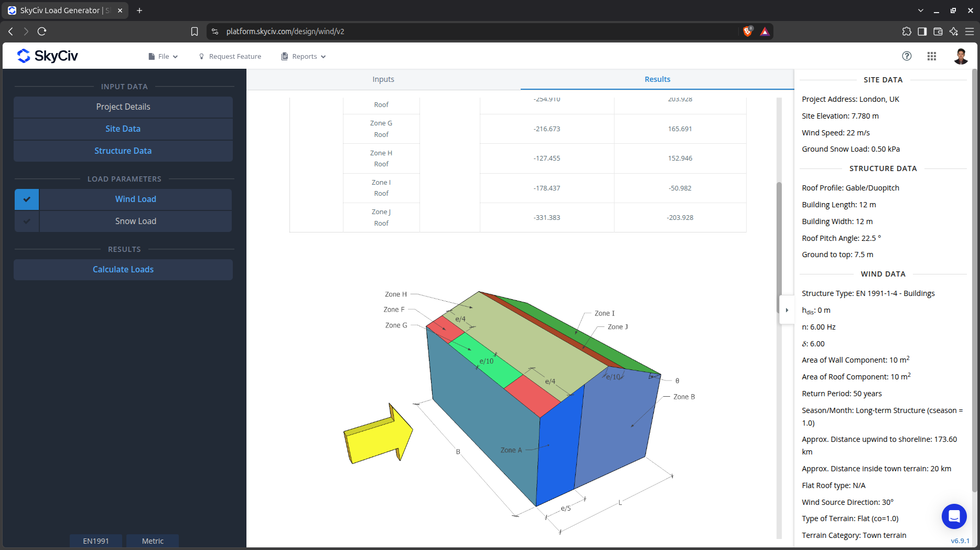Collapse the right summary panel arrow

[x=787, y=310]
